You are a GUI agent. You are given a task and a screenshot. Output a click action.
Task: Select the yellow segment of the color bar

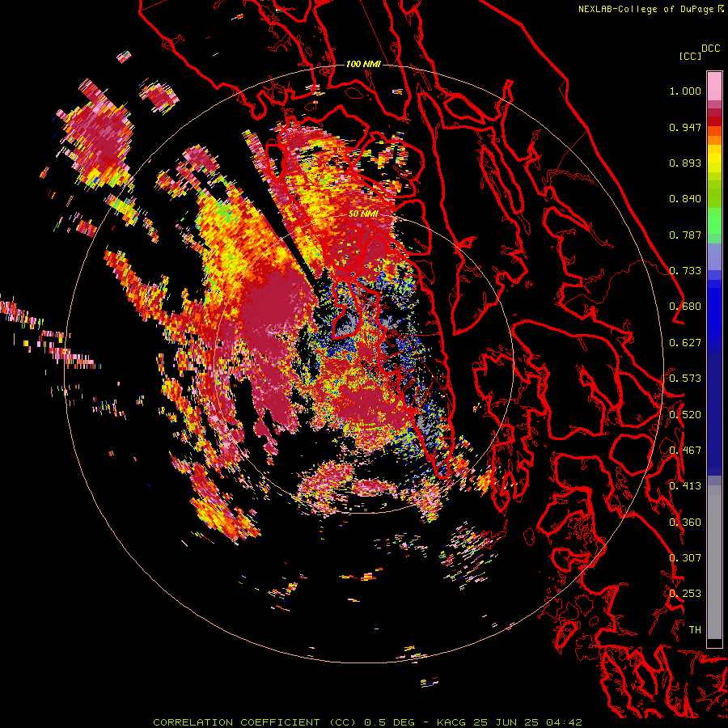click(714, 159)
